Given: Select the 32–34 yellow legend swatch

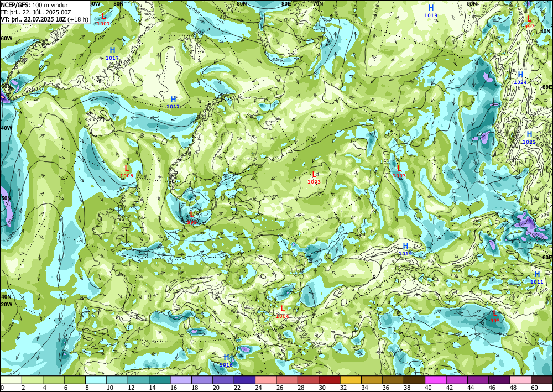Looking at the screenshot, I should [x=351, y=380].
